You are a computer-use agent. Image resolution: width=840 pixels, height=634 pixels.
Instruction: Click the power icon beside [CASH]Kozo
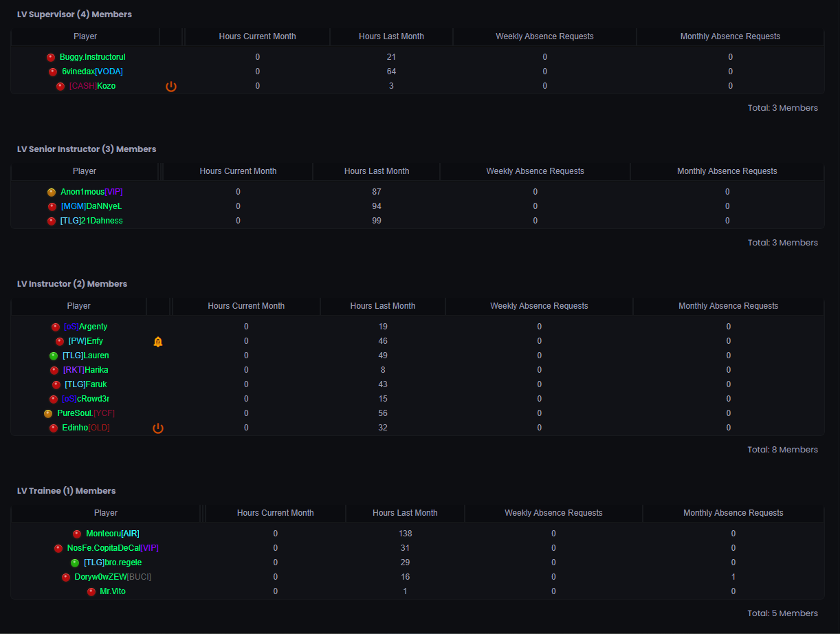point(171,86)
